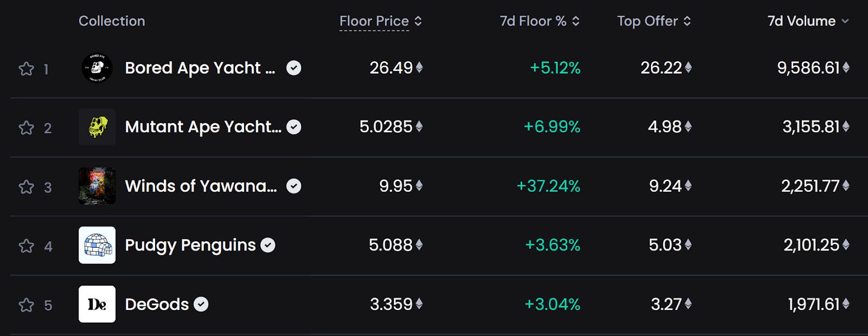Toggle the star for Winds of Yawanawa
868x336 pixels.
pos(26,187)
